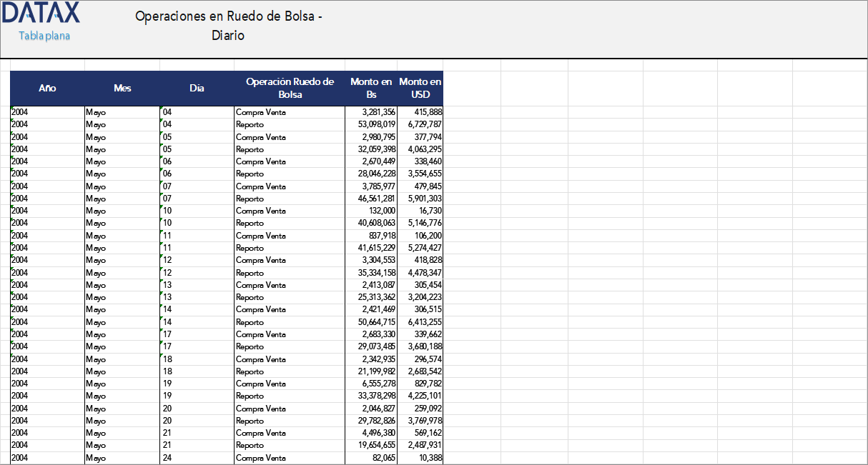Select the first Reporto cell
This screenshot has height=465, width=868.
247,124
